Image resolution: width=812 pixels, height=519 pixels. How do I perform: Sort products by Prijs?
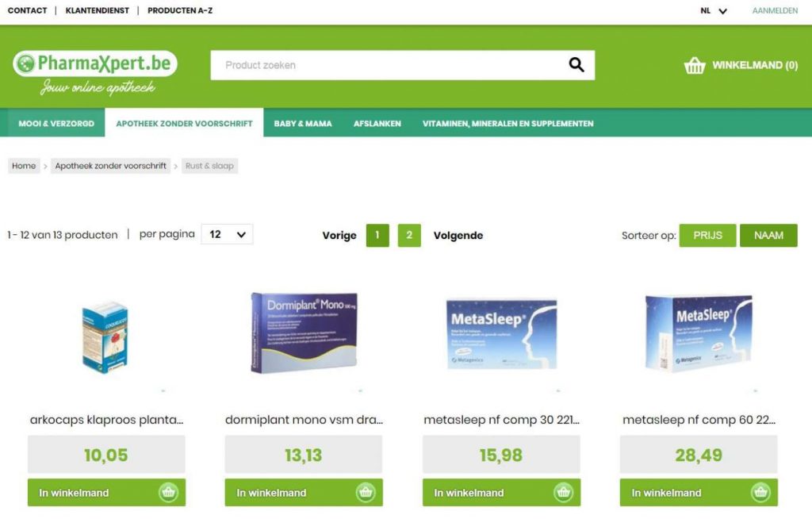[707, 236]
